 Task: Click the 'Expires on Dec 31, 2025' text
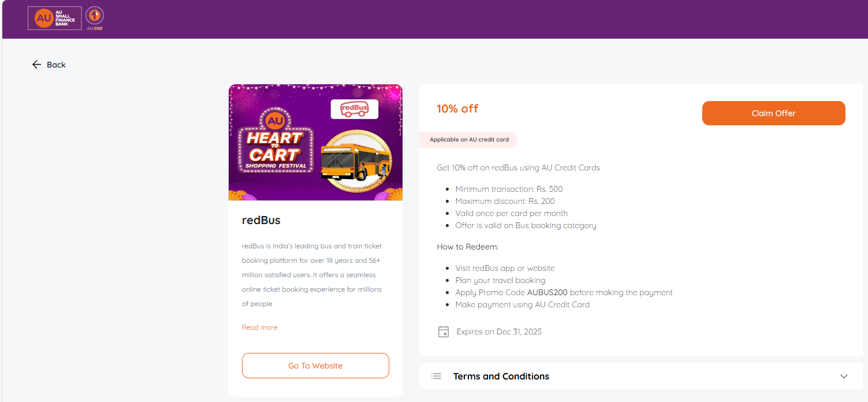(x=499, y=332)
